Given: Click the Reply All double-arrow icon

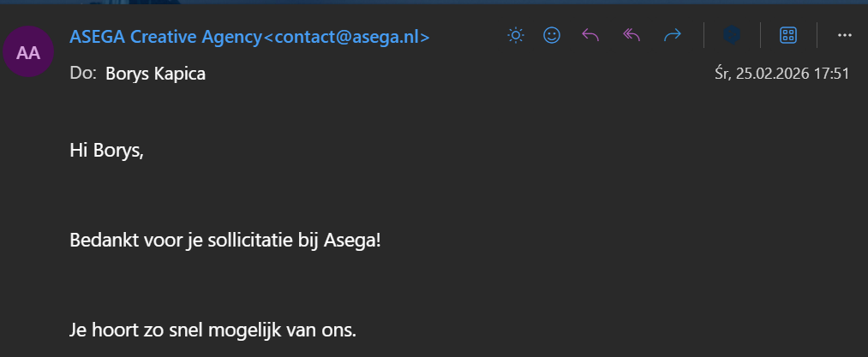Looking at the screenshot, I should point(632,35).
